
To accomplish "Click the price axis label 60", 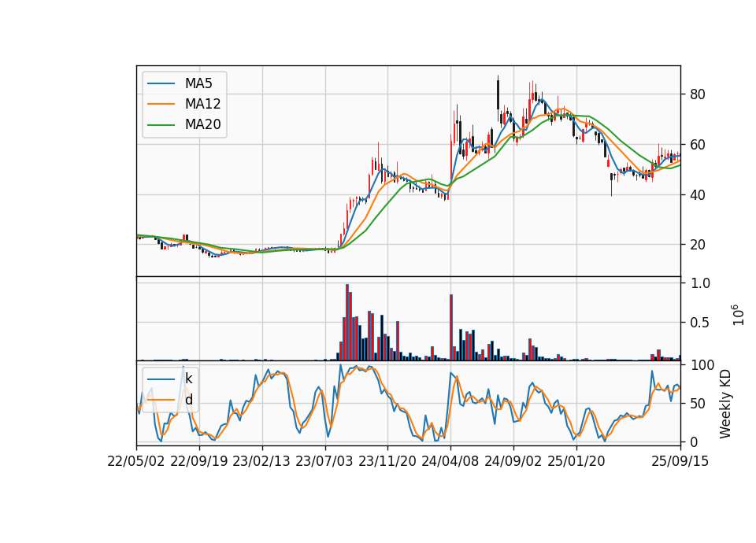I will (698, 145).
